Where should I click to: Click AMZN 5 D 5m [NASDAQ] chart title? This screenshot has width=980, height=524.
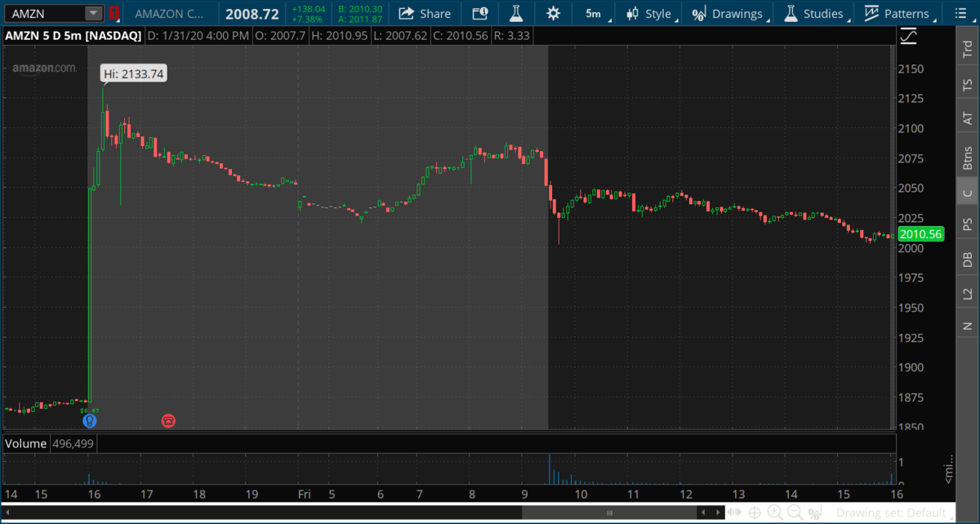[x=72, y=36]
